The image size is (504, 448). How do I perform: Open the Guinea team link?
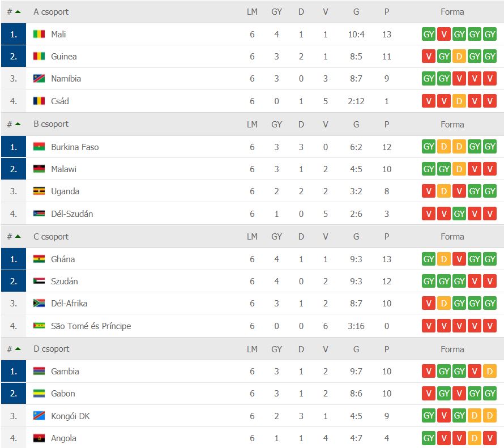[63, 57]
